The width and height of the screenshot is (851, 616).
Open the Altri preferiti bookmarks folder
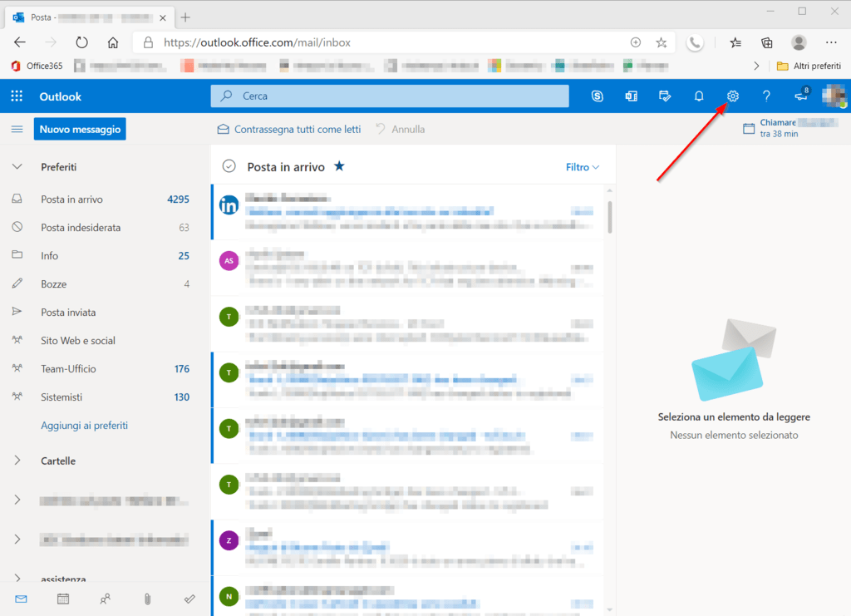pyautogui.click(x=809, y=66)
